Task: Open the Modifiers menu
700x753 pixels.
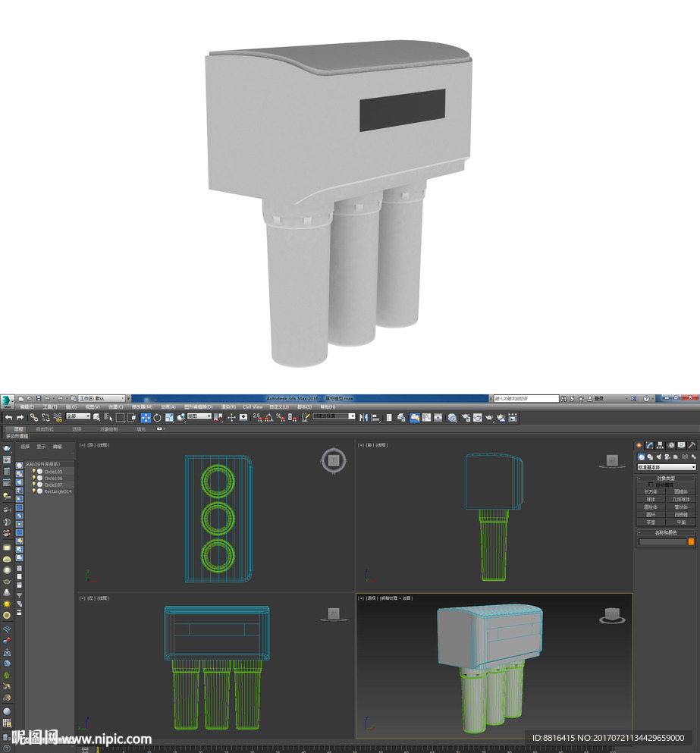Action: point(143,406)
